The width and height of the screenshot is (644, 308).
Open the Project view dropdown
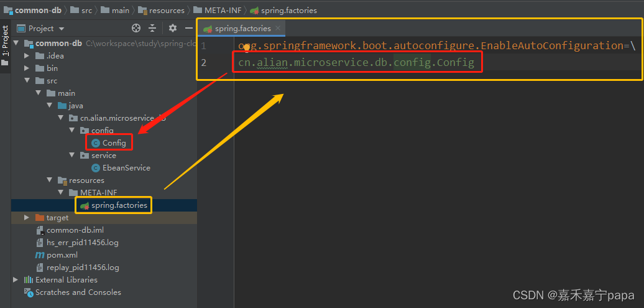tap(62, 29)
